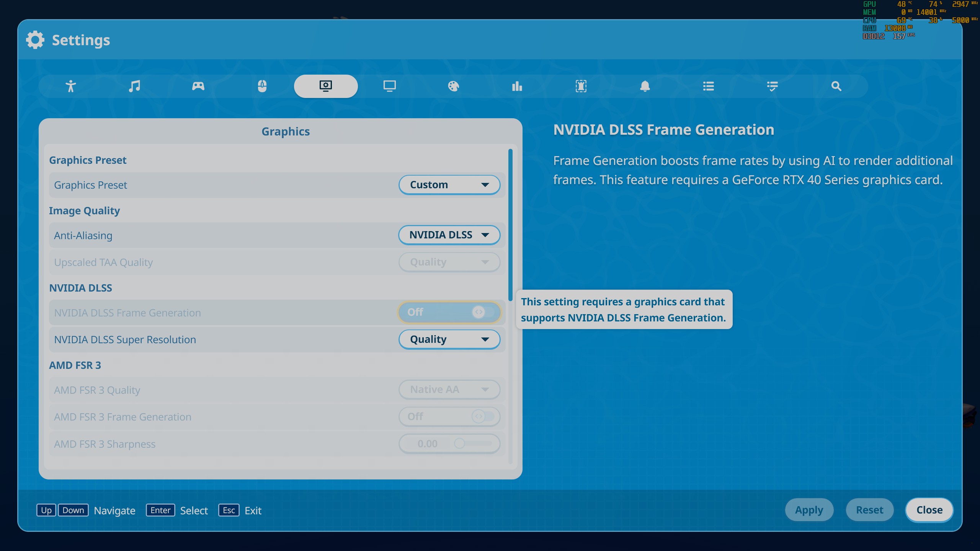
Task: Select the AMD FSR 3 Quality row label
Action: pyautogui.click(x=97, y=390)
